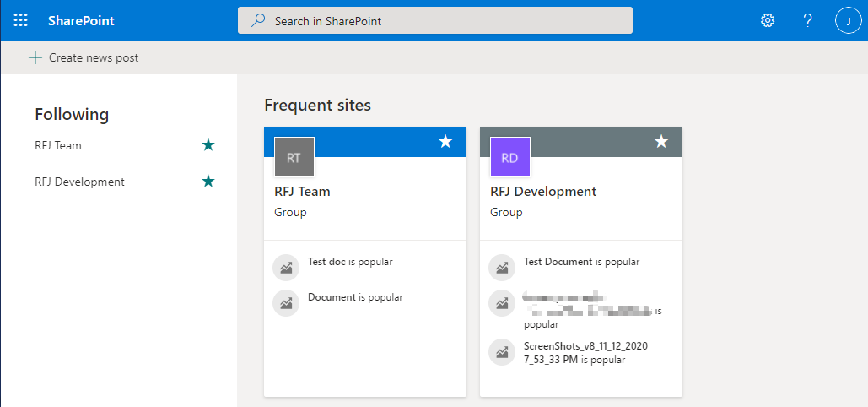Screen dimensions: 868x407
Task: Click the search magnifier icon
Action: 258,21
